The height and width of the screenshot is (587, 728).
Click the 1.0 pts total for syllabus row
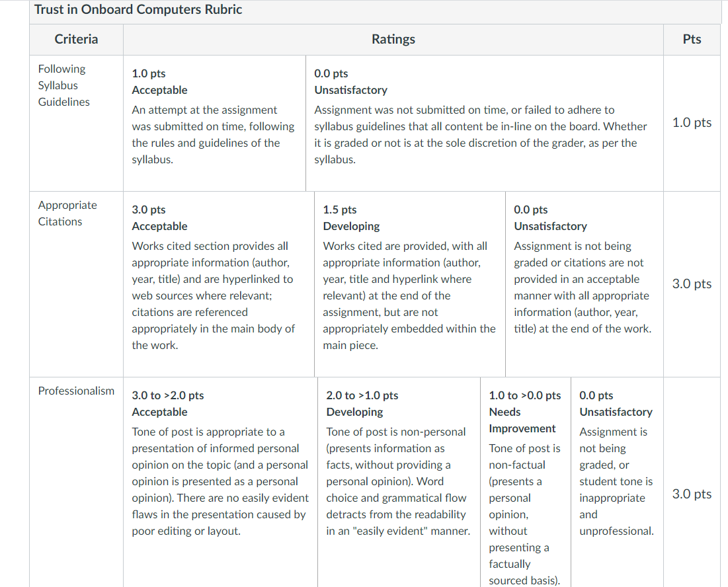pyautogui.click(x=692, y=122)
